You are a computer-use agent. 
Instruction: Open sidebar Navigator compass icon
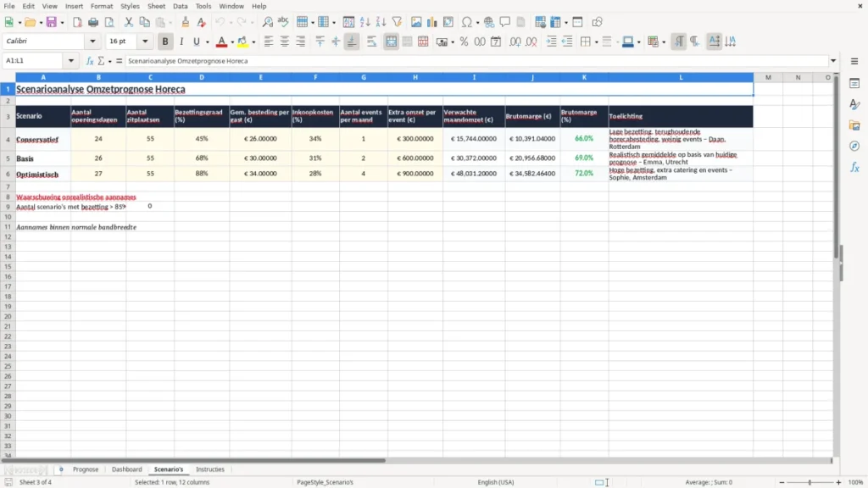click(854, 146)
